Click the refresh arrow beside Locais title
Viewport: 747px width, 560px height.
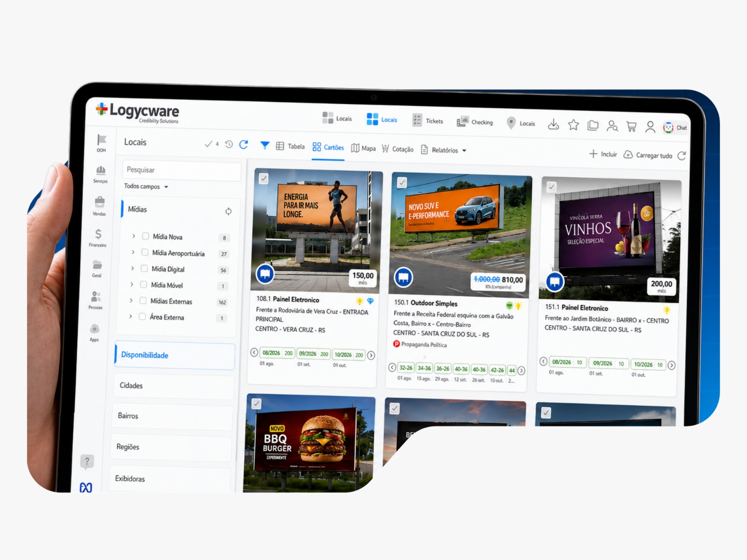pos(244,145)
